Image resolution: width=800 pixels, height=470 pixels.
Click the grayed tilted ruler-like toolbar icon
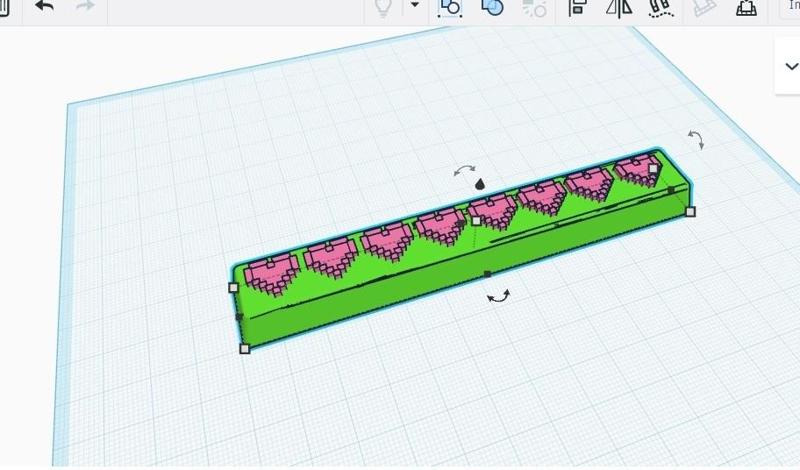click(x=704, y=8)
